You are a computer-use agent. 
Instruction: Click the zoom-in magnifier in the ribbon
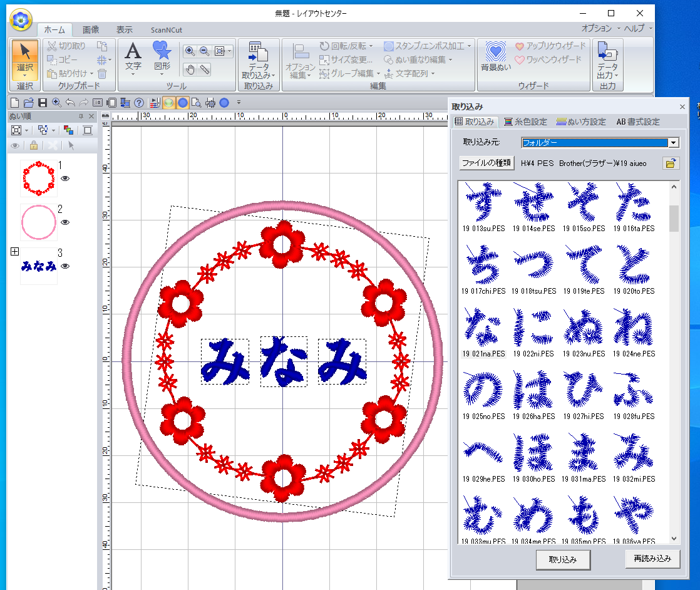(x=190, y=51)
